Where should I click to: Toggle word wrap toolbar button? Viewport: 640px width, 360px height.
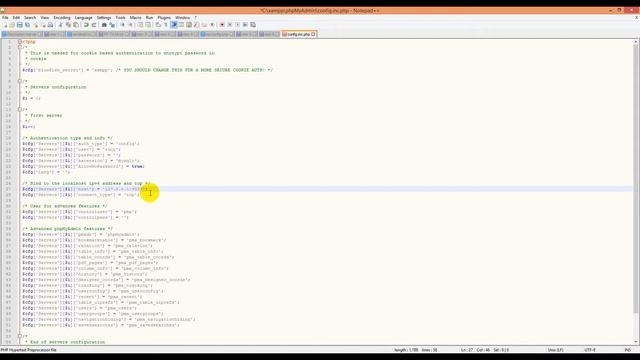[158, 25]
